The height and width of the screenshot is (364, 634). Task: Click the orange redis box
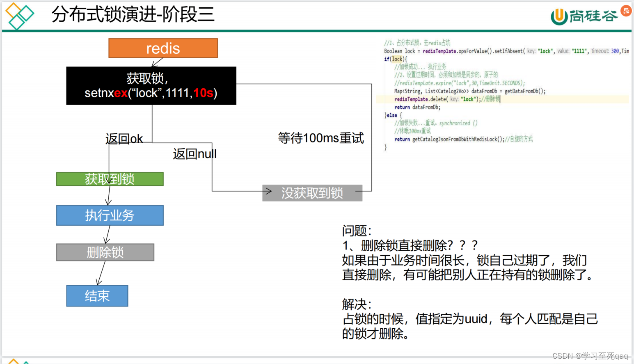point(163,48)
